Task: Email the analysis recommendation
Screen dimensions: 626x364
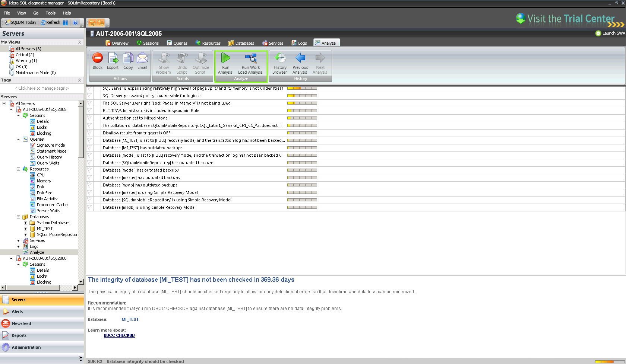Action: (142, 61)
